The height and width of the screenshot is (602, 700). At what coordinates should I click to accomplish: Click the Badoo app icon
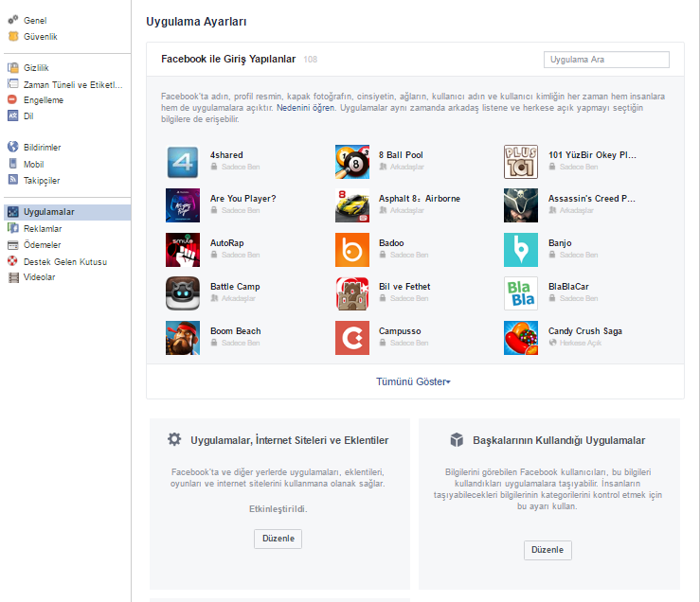click(x=352, y=250)
